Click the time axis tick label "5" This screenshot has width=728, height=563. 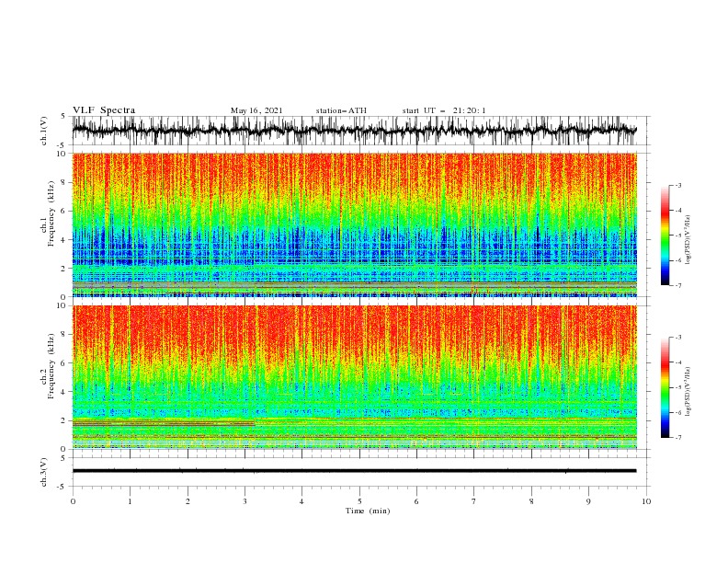click(359, 501)
